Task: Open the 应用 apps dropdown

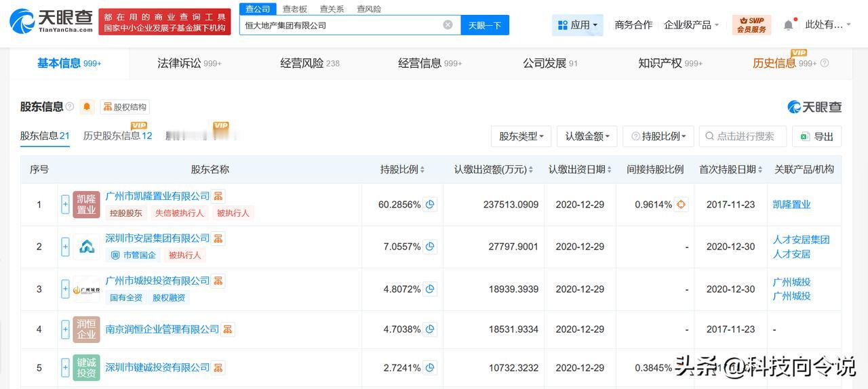Action: (578, 25)
